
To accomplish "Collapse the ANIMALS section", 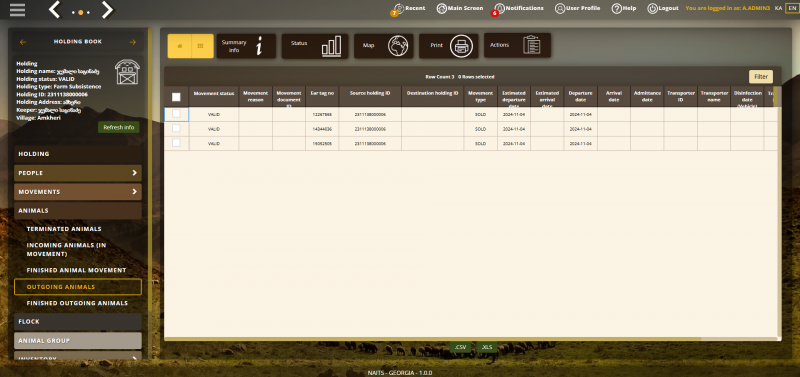I will pos(78,210).
